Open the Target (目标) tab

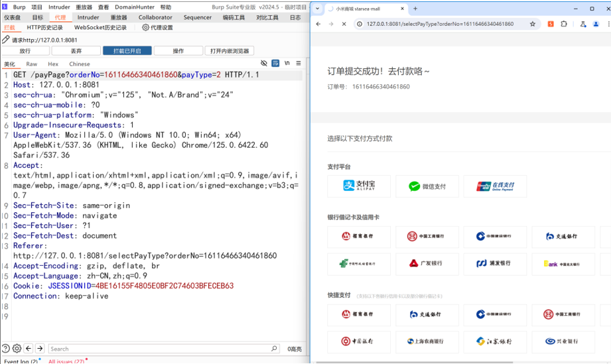coord(38,17)
